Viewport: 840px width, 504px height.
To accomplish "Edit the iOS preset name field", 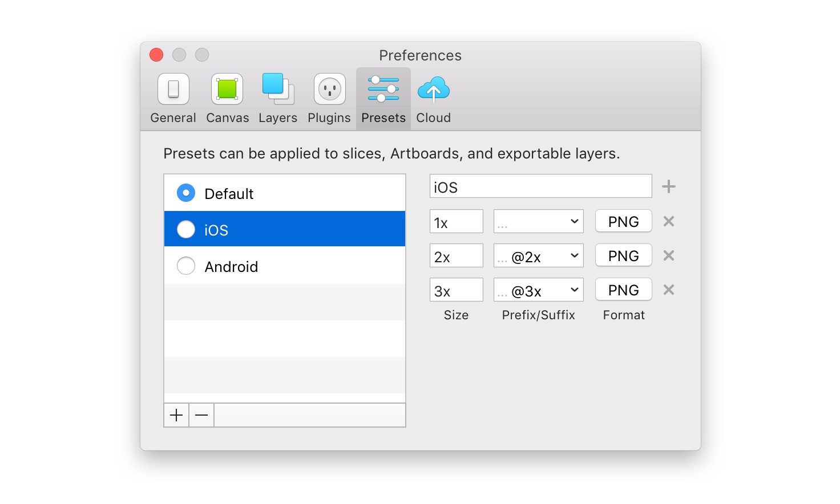I will [x=541, y=186].
